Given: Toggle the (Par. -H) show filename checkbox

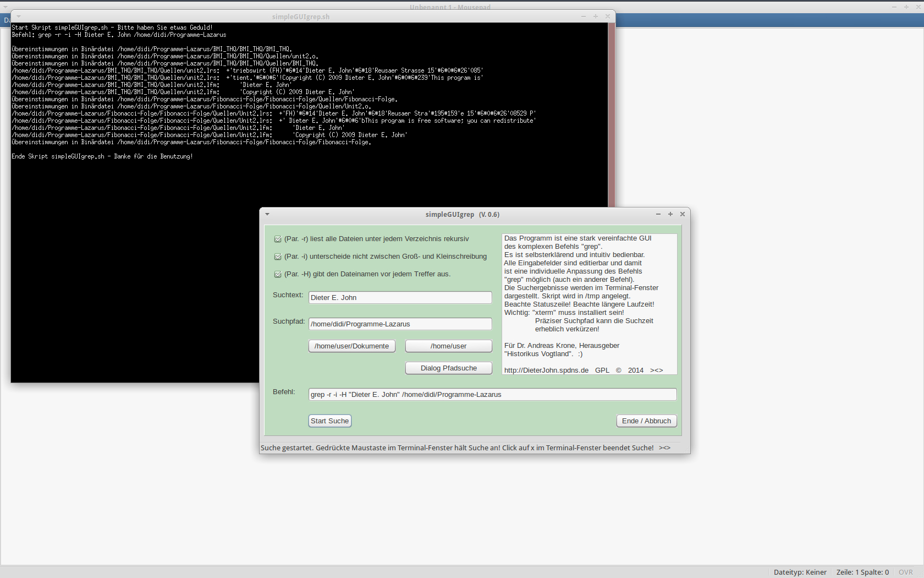Looking at the screenshot, I should [278, 274].
